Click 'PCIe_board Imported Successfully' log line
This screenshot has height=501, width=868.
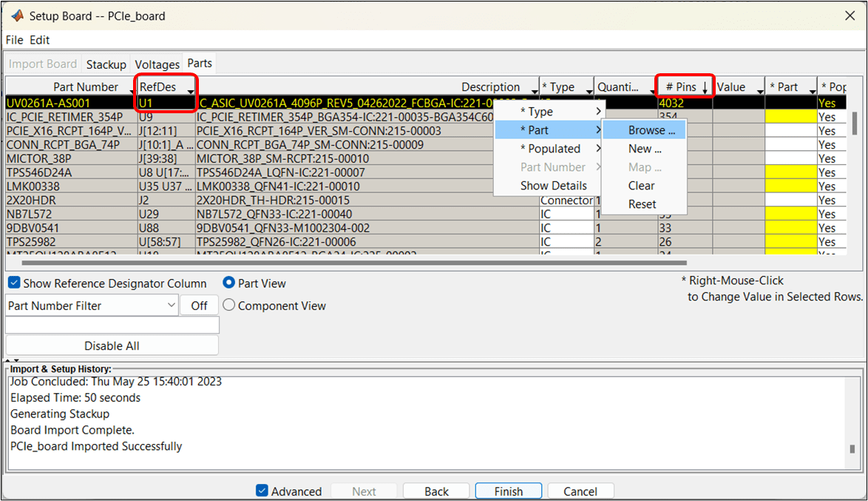(96, 446)
